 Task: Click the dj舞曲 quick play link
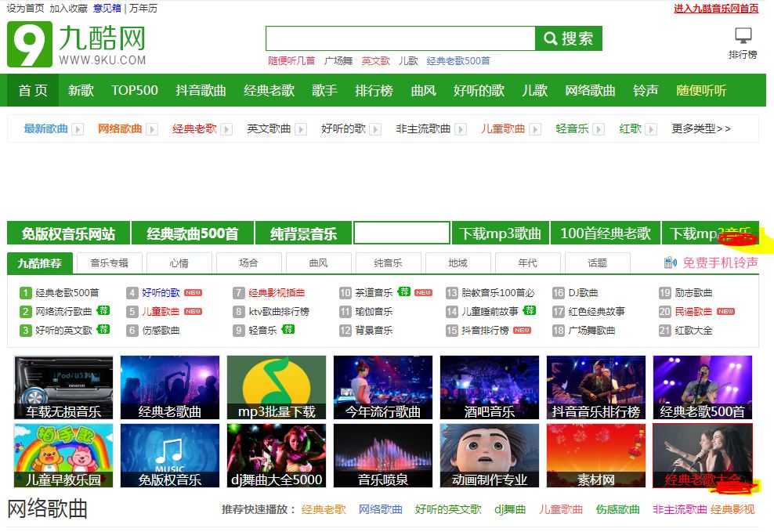(510, 509)
